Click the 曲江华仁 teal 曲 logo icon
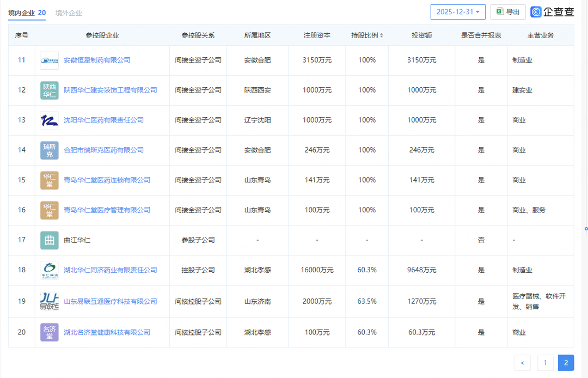This screenshot has width=588, height=378. [x=50, y=240]
